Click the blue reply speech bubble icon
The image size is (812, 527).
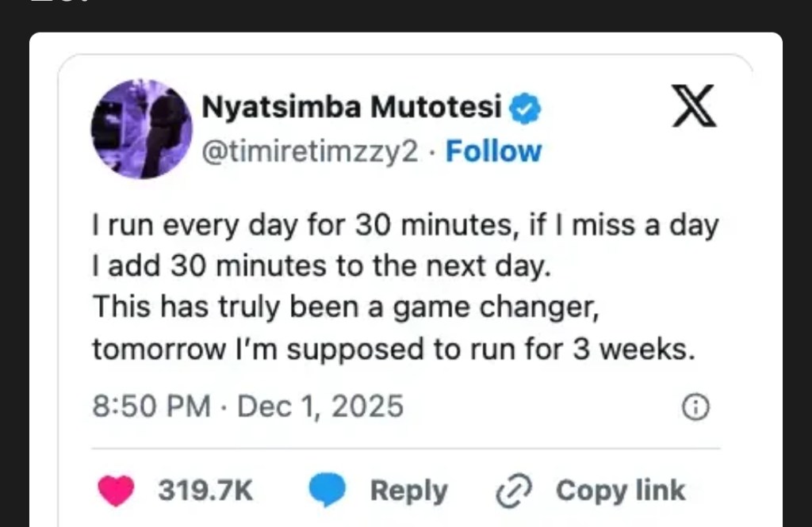(x=326, y=491)
